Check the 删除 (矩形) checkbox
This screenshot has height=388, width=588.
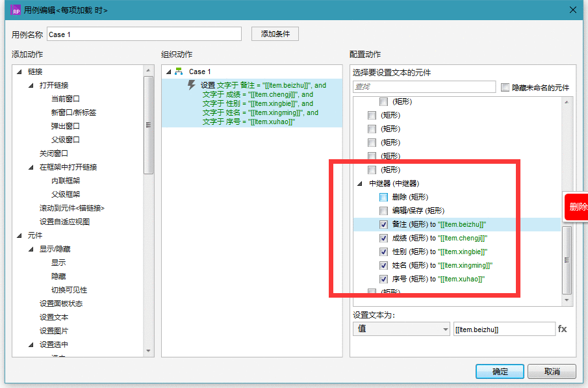coord(383,197)
